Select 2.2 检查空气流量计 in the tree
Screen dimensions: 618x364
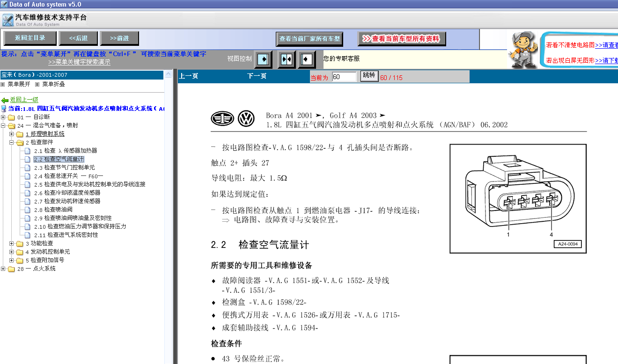coord(59,159)
